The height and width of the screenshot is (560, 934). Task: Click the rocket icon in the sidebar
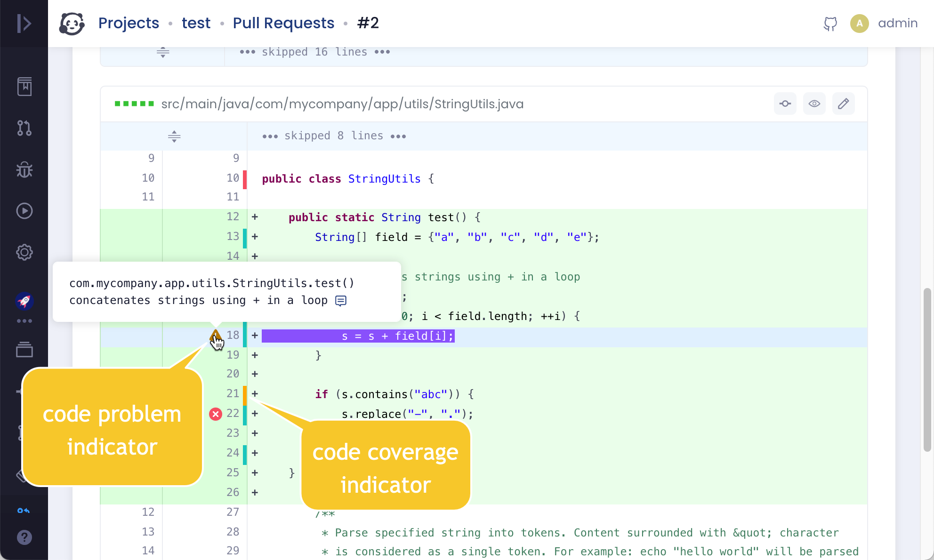pos(24,301)
